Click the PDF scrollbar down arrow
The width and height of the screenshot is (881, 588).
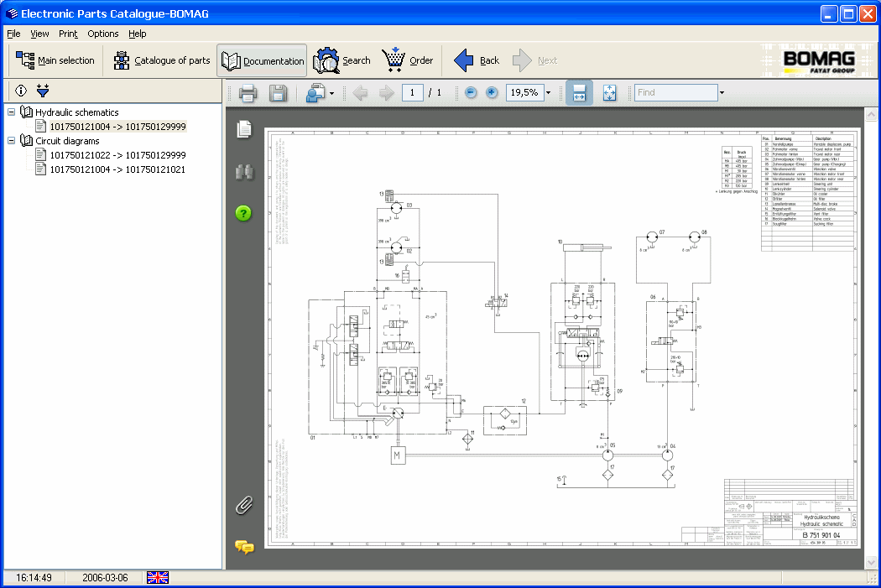click(871, 562)
